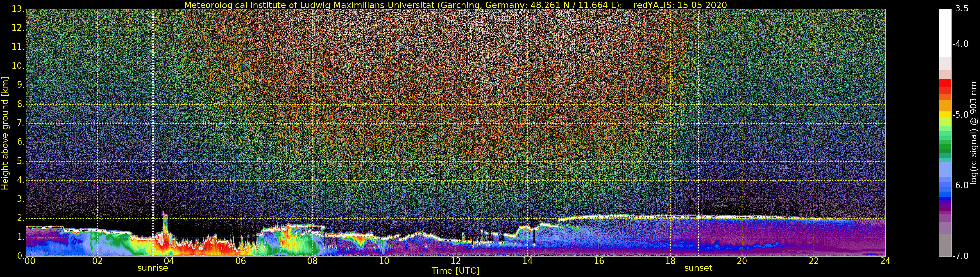Click the '-3.5' colorbar value label
980x277 pixels.
click(960, 9)
